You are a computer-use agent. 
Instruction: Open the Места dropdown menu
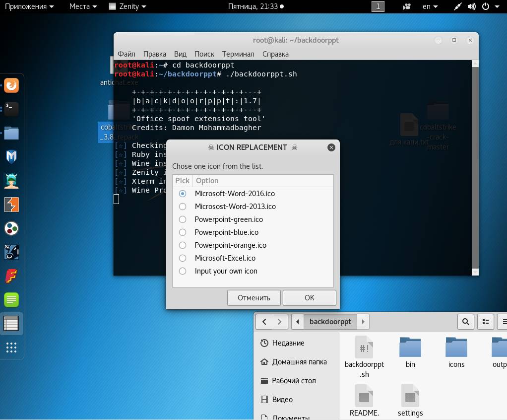pyautogui.click(x=83, y=6)
